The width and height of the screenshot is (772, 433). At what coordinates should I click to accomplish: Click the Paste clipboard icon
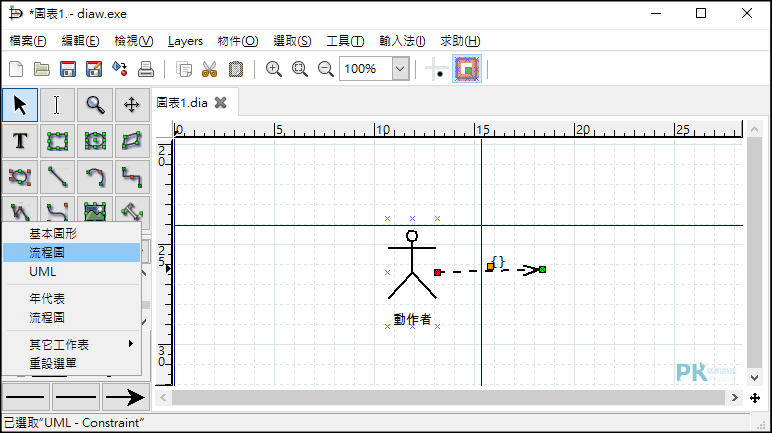[236, 69]
